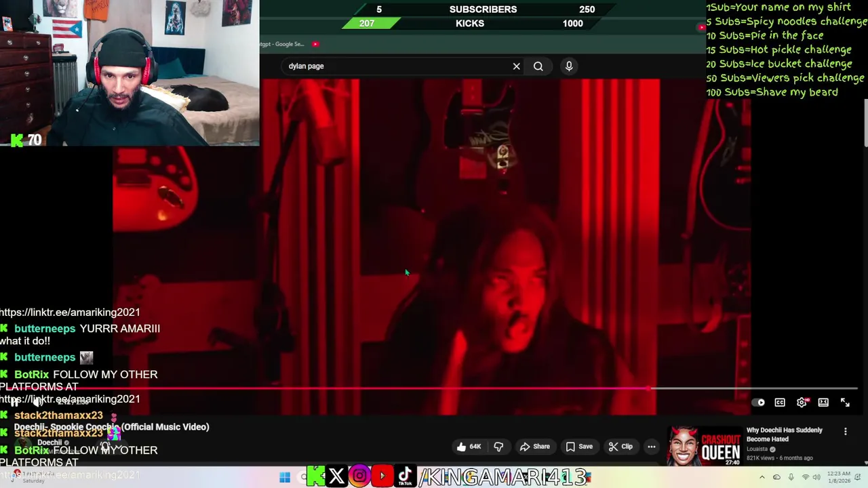Click '100 Subs=Shave my beard' text
Viewport: 868px width, 488px height.
click(x=772, y=92)
